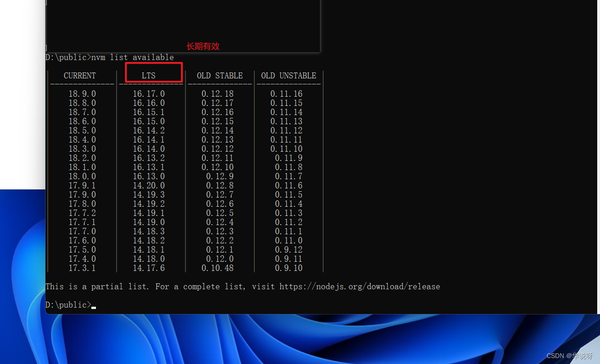Select the CURRENT column header

80,76
